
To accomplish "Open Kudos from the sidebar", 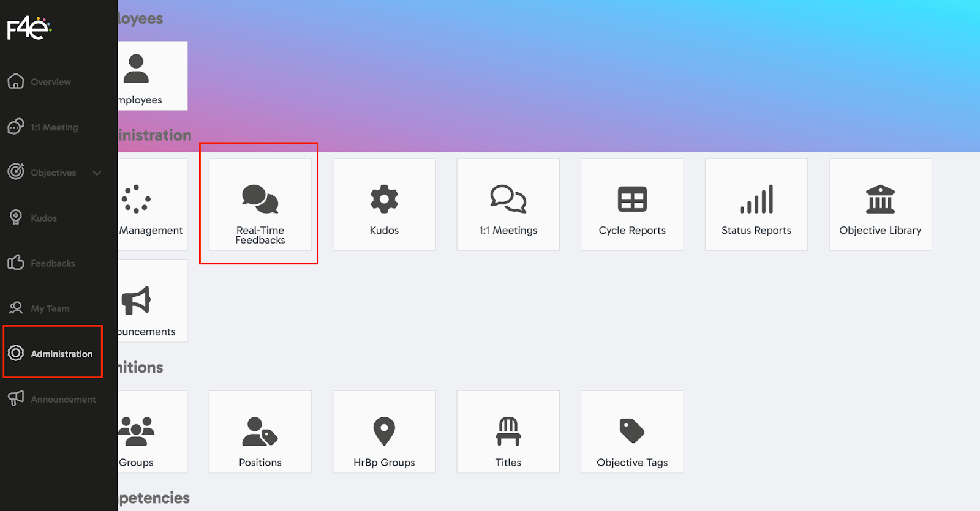I will [43, 218].
